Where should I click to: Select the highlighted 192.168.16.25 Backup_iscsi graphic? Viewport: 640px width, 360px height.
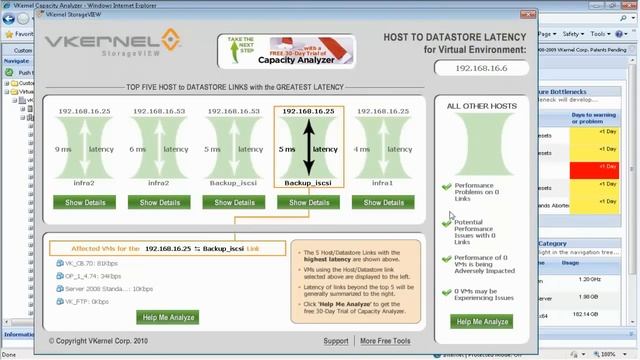click(x=309, y=147)
